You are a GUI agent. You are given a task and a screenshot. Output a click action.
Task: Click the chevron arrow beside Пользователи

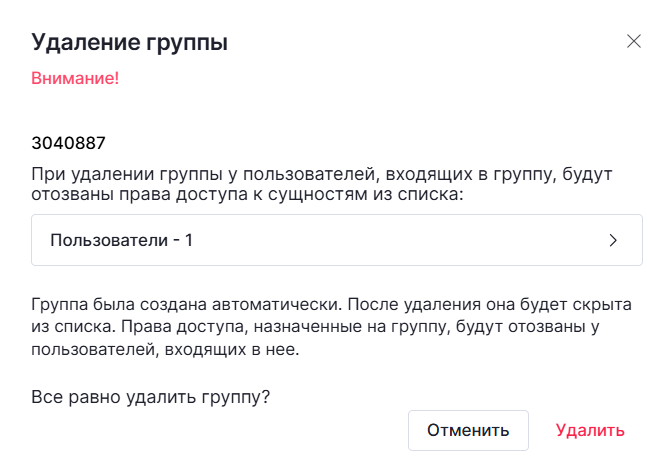pos(613,240)
